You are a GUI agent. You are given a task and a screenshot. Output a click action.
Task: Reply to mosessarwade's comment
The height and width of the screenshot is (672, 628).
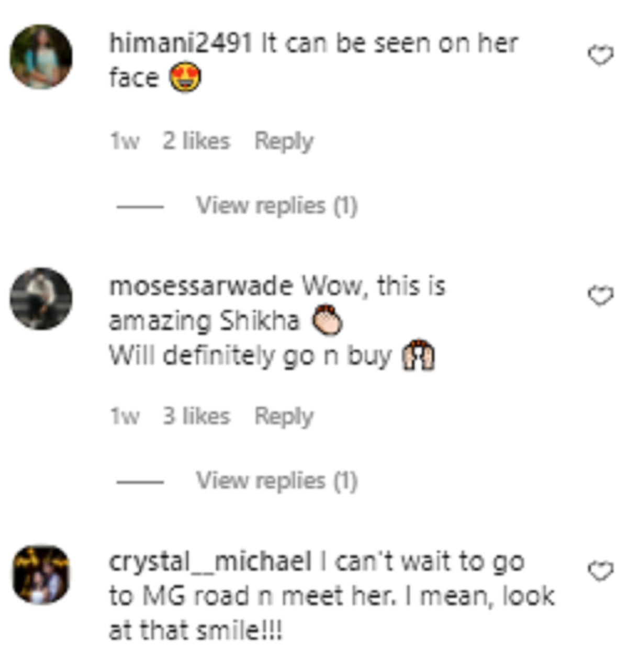tap(284, 417)
